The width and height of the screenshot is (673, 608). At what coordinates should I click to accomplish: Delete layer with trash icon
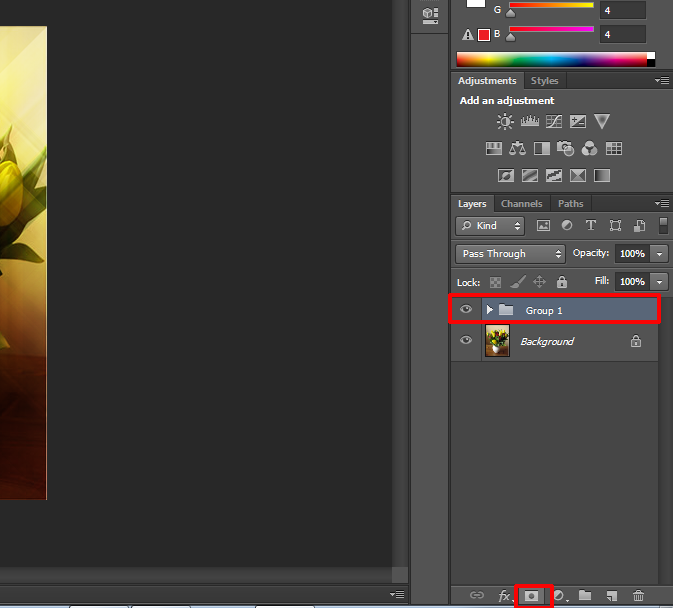coord(638,596)
